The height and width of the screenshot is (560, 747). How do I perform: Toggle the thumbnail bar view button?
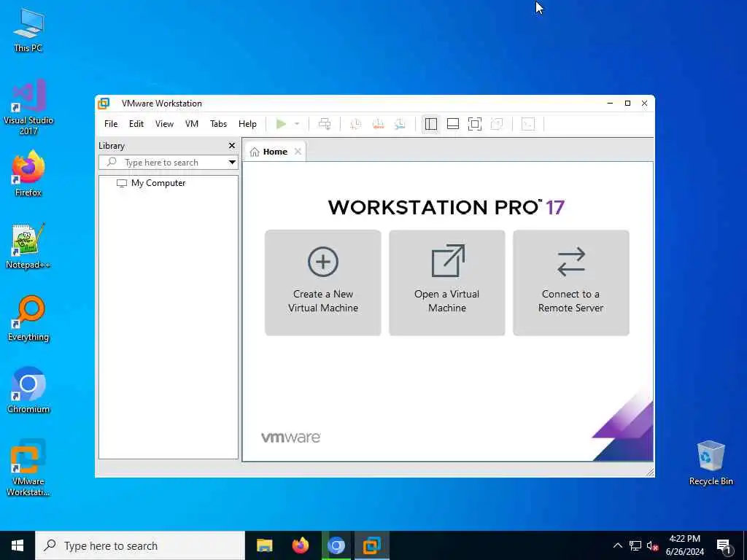click(452, 124)
